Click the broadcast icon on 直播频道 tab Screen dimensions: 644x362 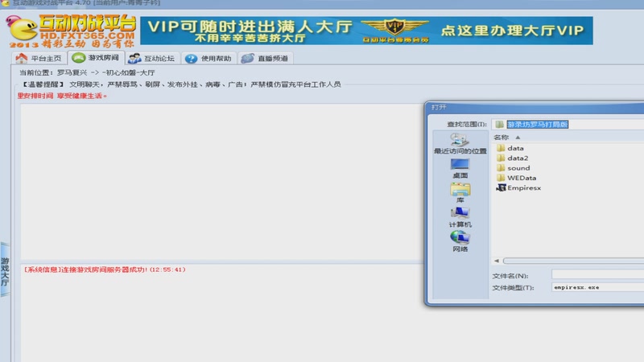[248, 58]
